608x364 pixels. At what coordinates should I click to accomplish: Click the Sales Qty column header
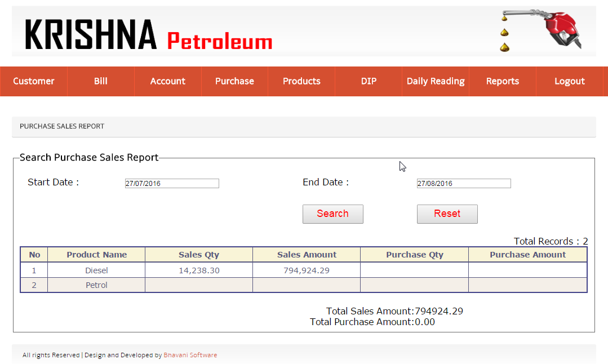click(199, 255)
